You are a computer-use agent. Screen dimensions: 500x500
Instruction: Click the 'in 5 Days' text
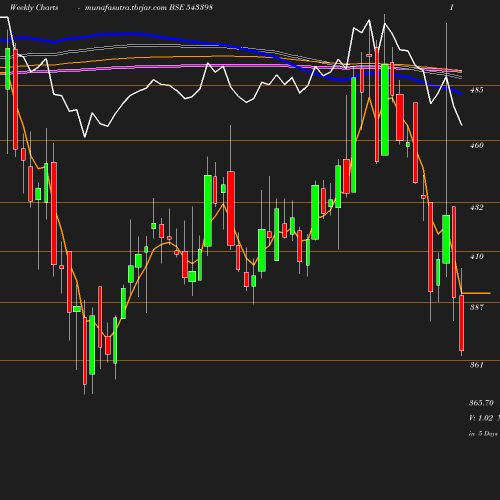[x=483, y=434]
